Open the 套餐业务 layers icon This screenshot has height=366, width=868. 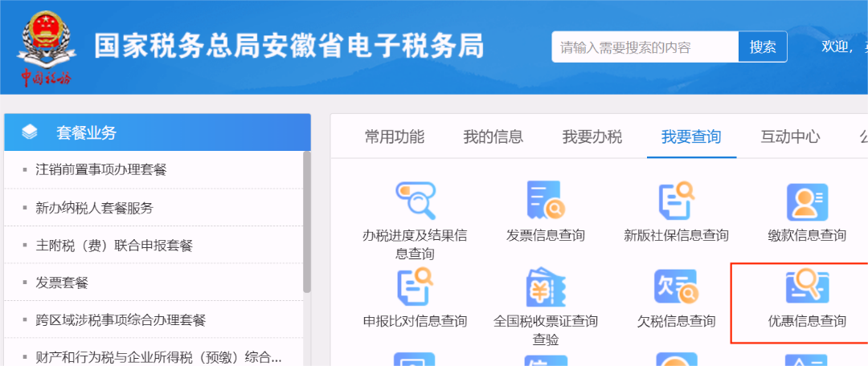click(x=30, y=132)
